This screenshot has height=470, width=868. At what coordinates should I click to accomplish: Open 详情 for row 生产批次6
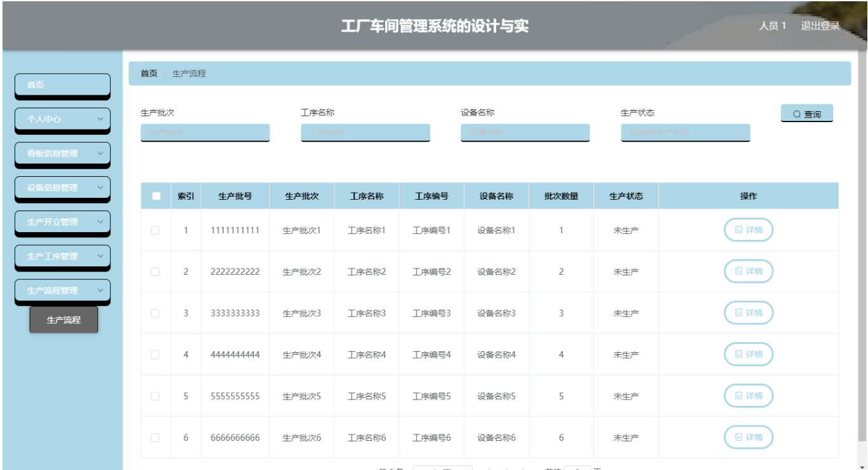pyautogui.click(x=749, y=438)
